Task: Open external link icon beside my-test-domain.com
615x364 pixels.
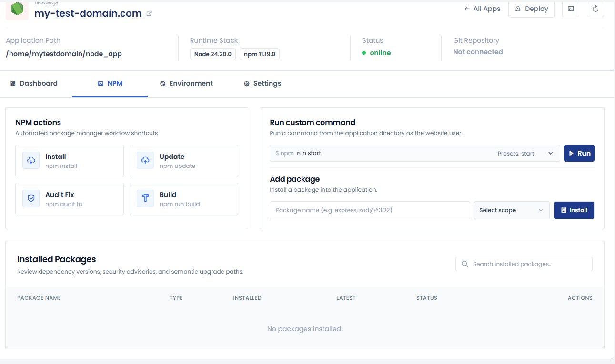Action: 149,14
